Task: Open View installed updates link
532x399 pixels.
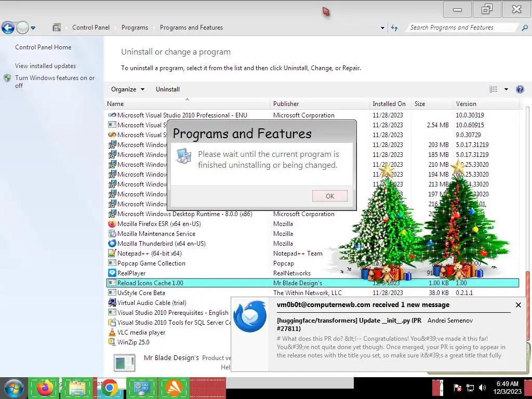Action: click(x=46, y=66)
